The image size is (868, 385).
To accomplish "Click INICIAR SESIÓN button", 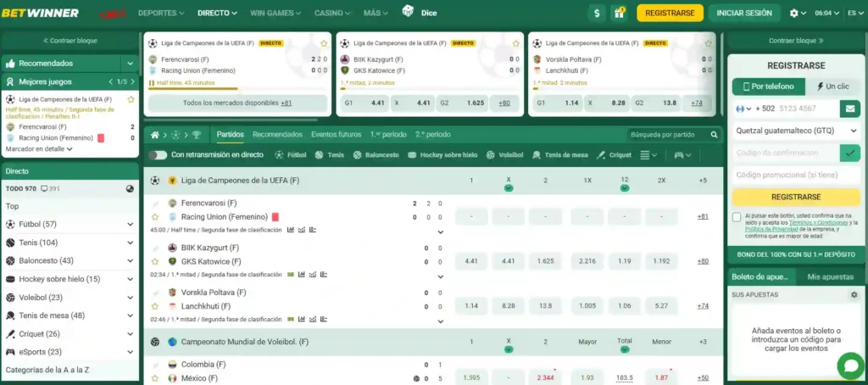I will coord(744,14).
